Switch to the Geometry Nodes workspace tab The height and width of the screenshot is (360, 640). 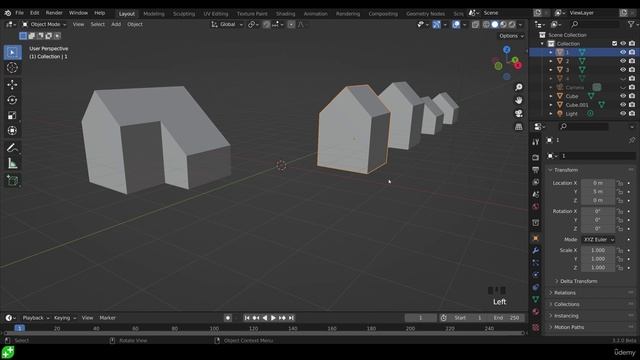click(425, 14)
